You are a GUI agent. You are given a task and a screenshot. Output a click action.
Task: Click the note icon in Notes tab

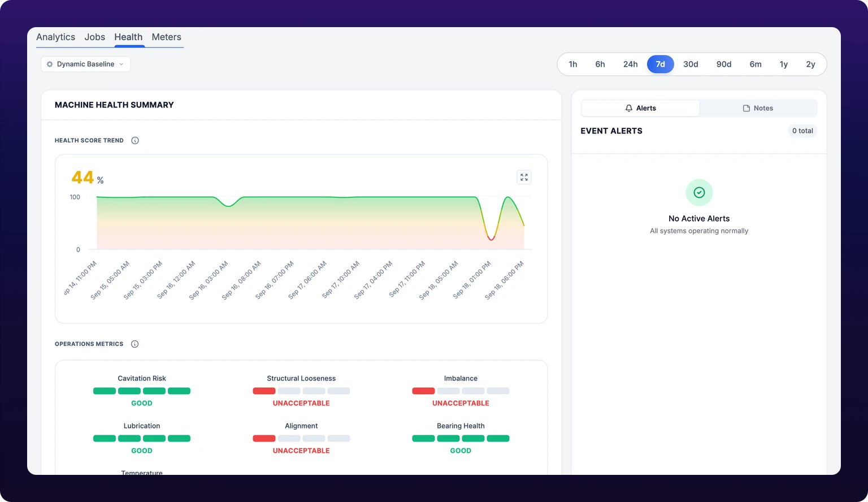point(746,109)
